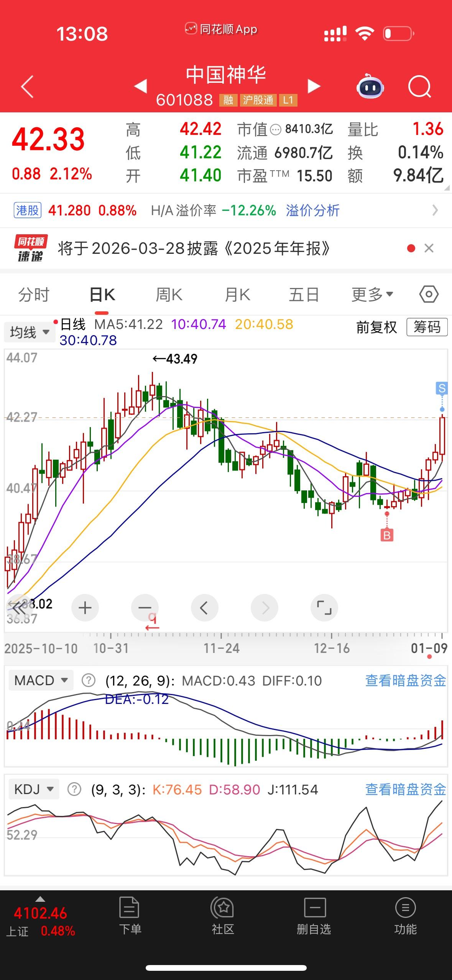The width and height of the screenshot is (452, 980).
Task: Tap the ←43.49 high label
Action: [x=175, y=359]
